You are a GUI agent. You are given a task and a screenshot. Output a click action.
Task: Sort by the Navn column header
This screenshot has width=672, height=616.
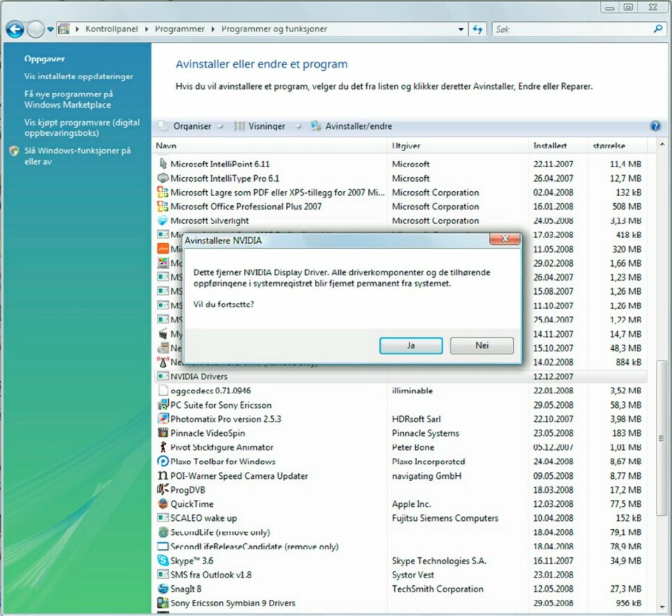pyautogui.click(x=270, y=146)
